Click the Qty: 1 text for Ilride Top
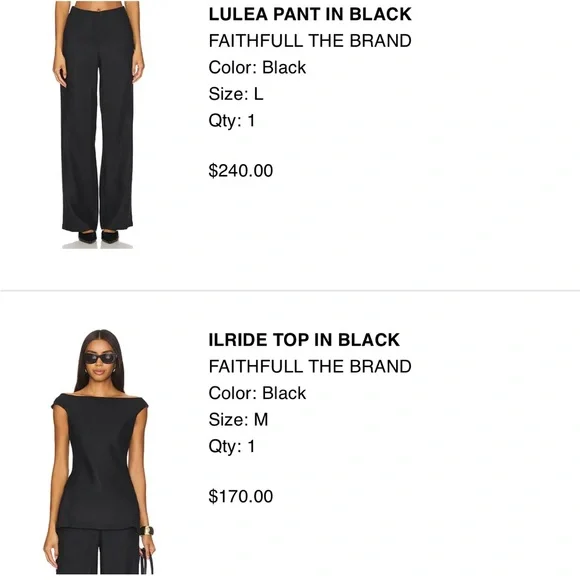This screenshot has width=580, height=580. point(232,446)
